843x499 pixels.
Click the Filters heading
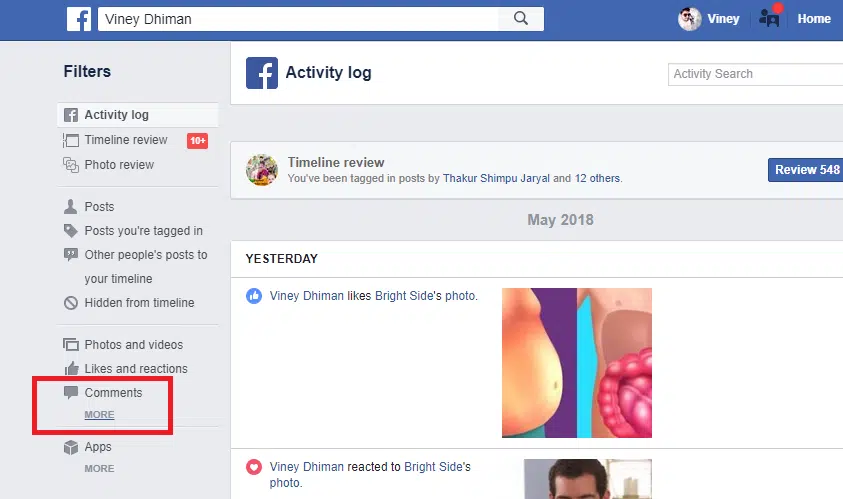pyautogui.click(x=87, y=72)
